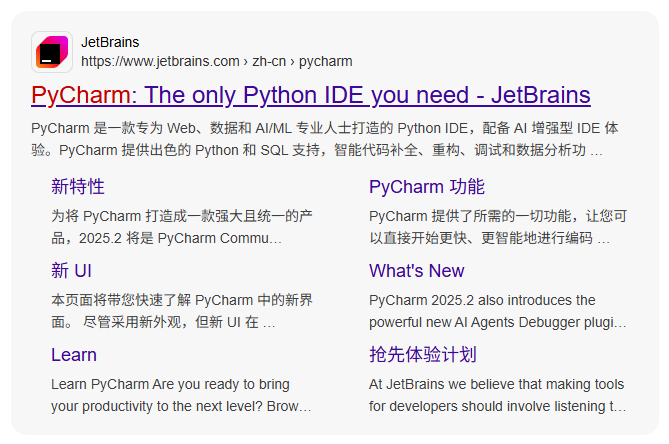Screen dimensions: 669x444
Task: Open the 新 UI sitelink
Action: pyautogui.click(x=71, y=270)
